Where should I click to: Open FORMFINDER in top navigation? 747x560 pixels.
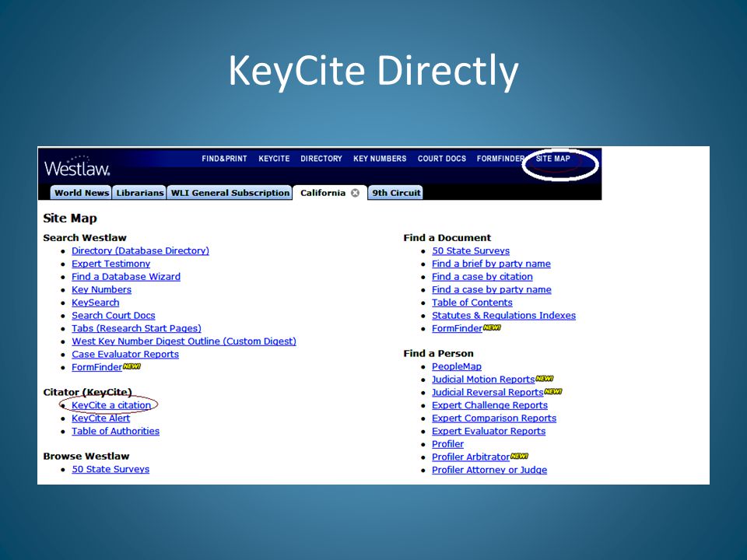pos(500,159)
